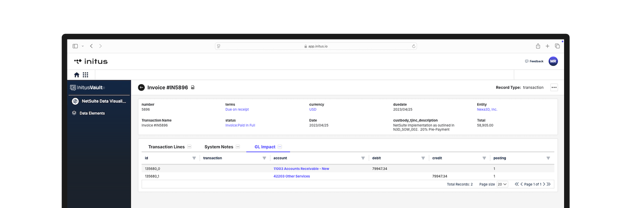Click the Due on receipt terms link
The image size is (644, 208).
(x=237, y=109)
